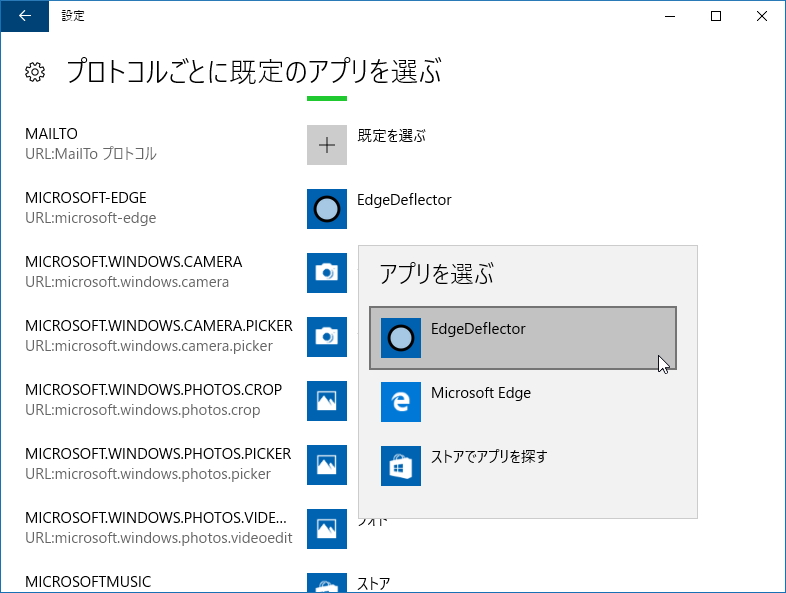The height and width of the screenshot is (593, 786).
Task: Click the camera icon for MICROSOFT.WINDOWS.CAMERA
Action: coord(327,273)
